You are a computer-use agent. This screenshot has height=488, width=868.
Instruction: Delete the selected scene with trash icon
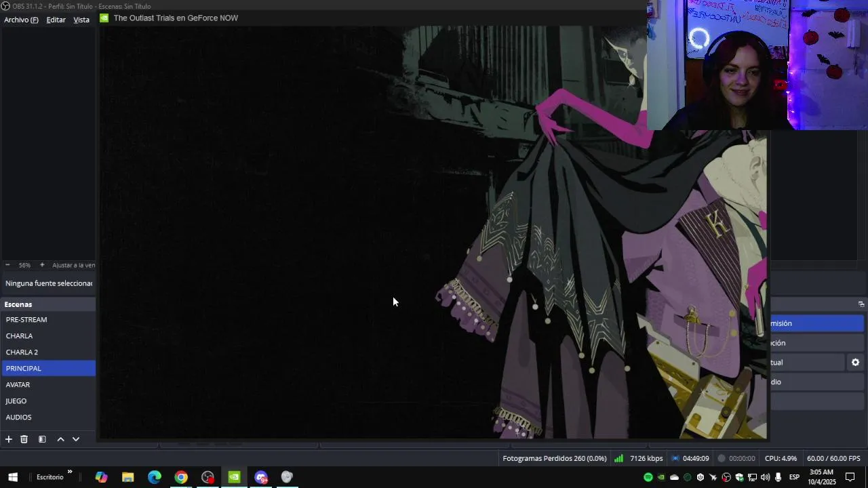pyautogui.click(x=24, y=439)
